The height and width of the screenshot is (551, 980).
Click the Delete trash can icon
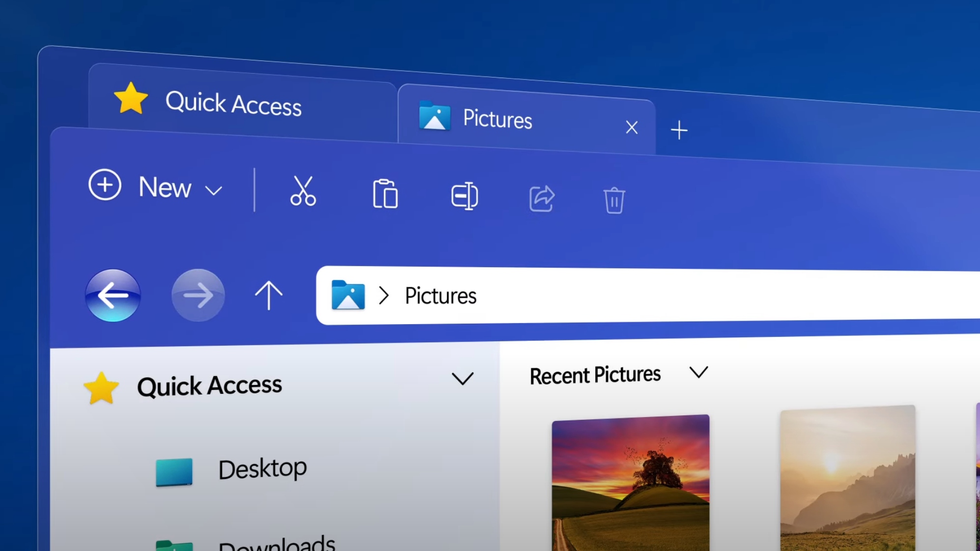[614, 200]
